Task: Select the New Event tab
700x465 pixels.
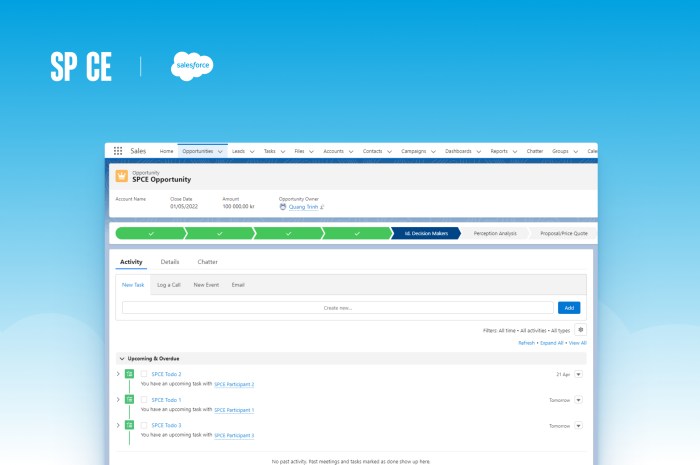Action: (x=206, y=285)
